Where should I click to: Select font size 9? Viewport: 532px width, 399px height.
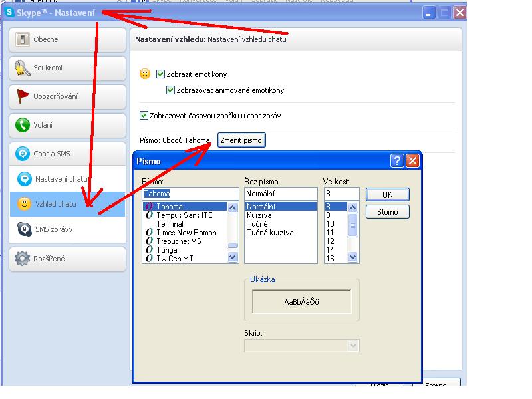pos(336,215)
